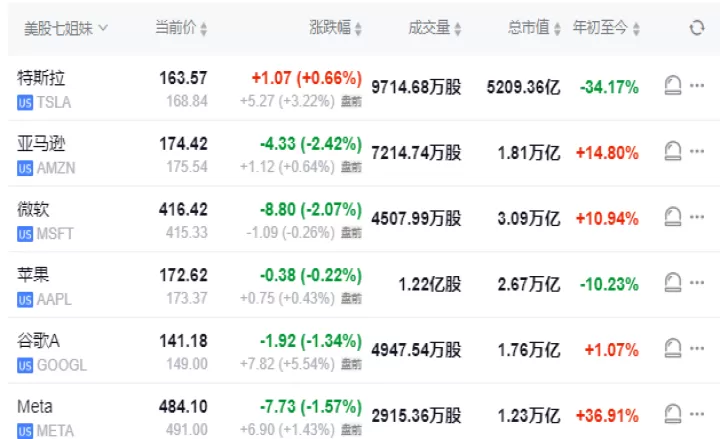Click the US market badge beside MSFT
Screen dimensions: 720x439
pyautogui.click(x=25, y=234)
